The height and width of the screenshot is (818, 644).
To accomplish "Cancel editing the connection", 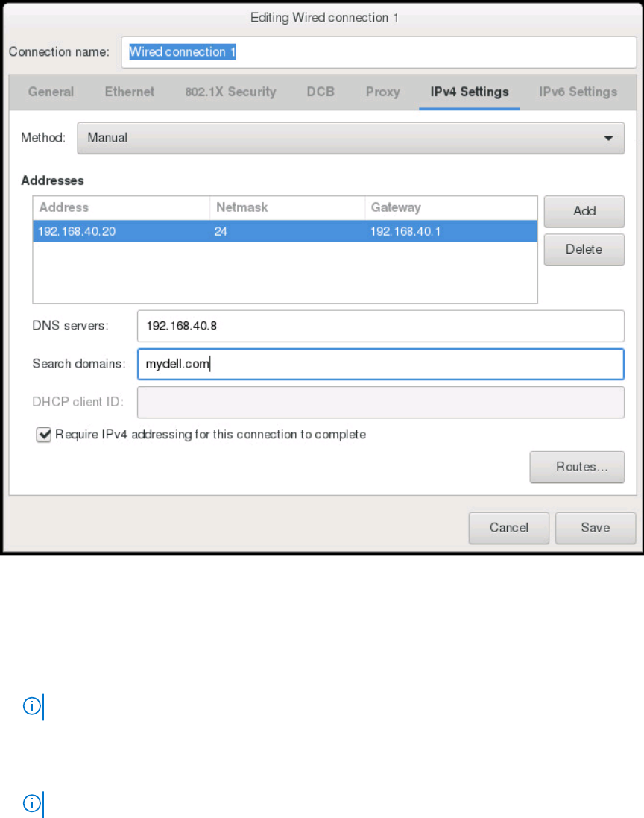I will pyautogui.click(x=508, y=528).
